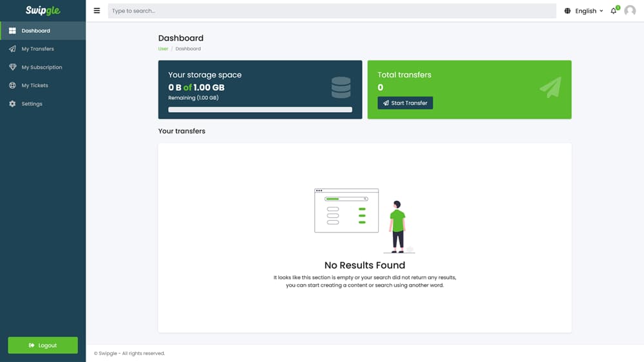This screenshot has height=362, width=644.
Task: Open Settings from the sidebar
Action: [x=43, y=104]
